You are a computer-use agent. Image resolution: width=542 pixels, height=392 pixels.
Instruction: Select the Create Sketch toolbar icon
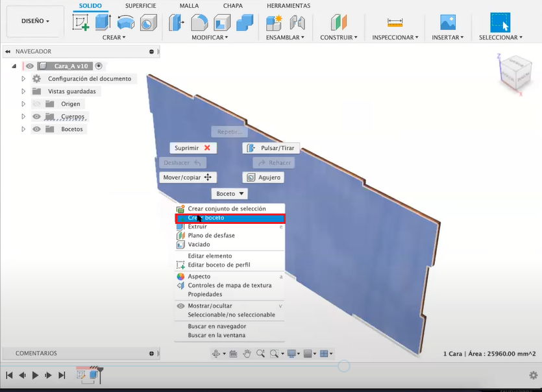81,22
